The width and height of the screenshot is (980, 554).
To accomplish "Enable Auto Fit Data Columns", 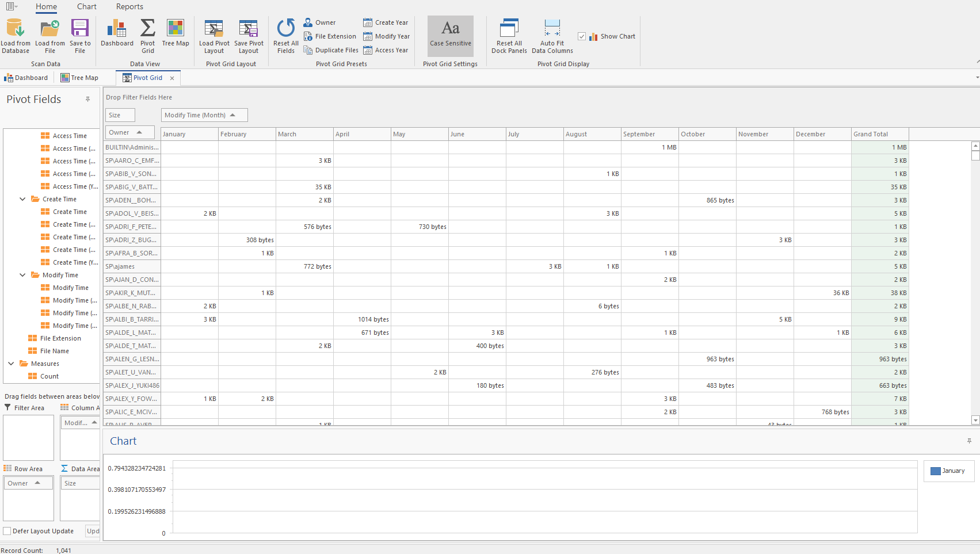I will 552,36.
